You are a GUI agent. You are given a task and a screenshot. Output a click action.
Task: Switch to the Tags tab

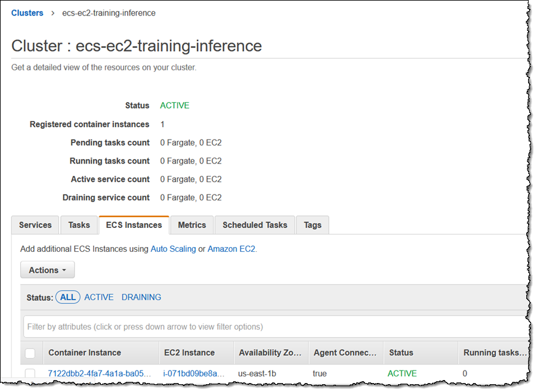pos(312,225)
